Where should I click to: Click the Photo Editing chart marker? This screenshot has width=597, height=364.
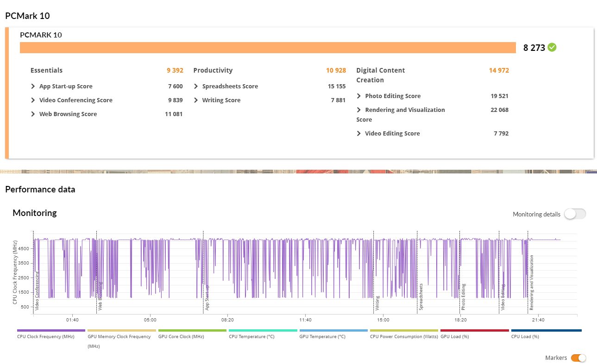(x=463, y=296)
